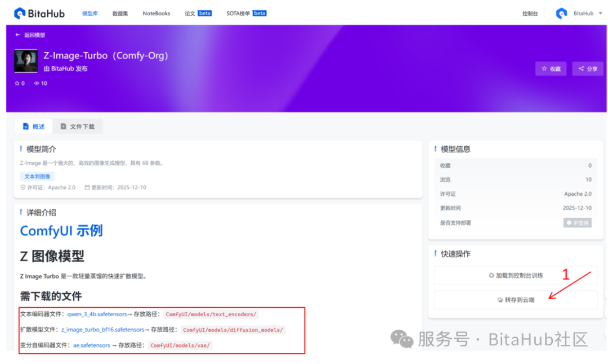The width and height of the screenshot is (608, 364).
Task: Click the star rating icon below the model avatar
Action: point(17,83)
